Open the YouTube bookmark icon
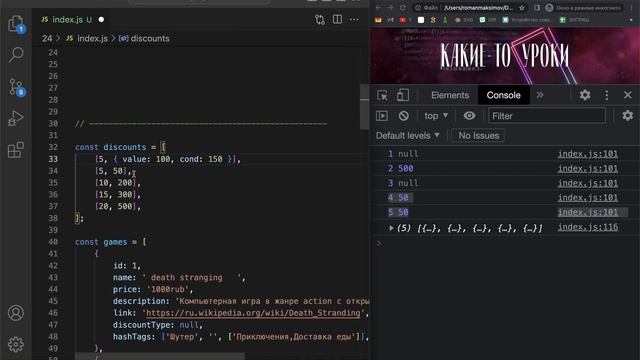640x360 pixels. point(403,20)
